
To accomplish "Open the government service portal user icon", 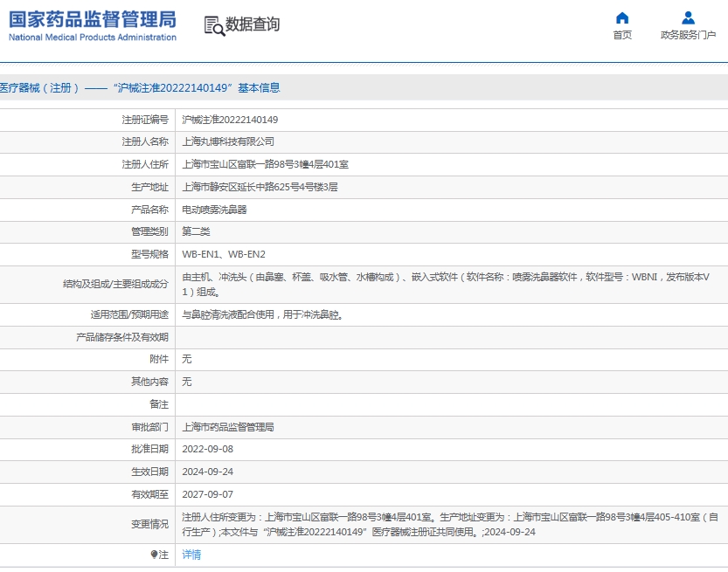I will click(688, 18).
